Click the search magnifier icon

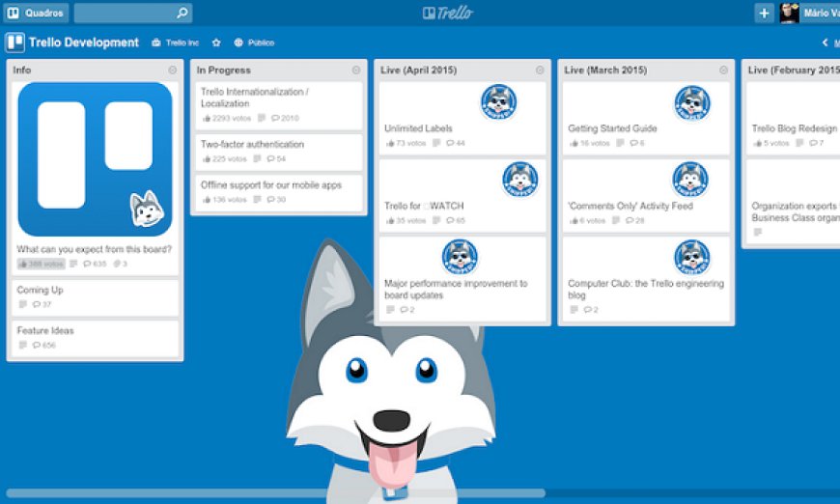pyautogui.click(x=182, y=13)
